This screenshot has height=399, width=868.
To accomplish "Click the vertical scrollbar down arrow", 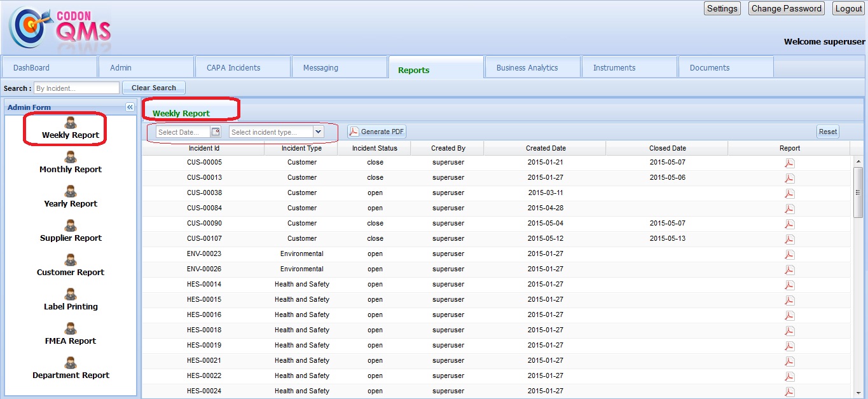I will (x=858, y=393).
